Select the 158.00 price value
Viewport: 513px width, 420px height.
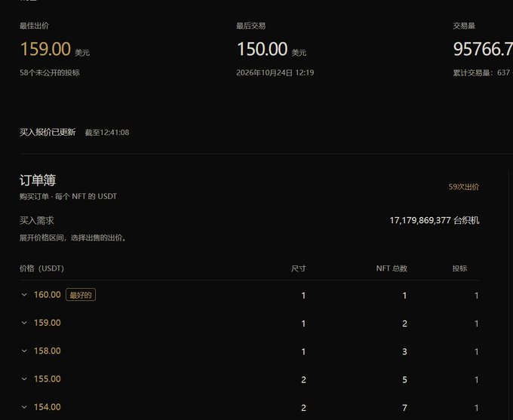(47, 351)
